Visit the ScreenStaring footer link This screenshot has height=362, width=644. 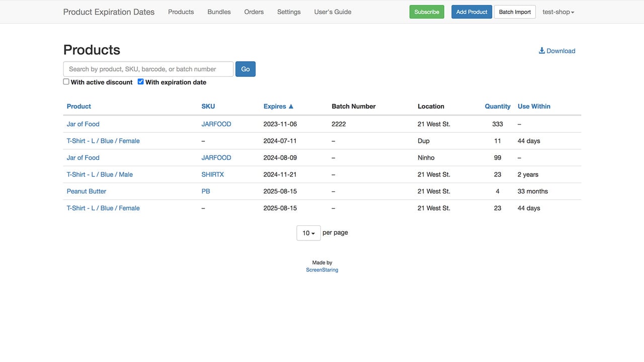(x=322, y=270)
